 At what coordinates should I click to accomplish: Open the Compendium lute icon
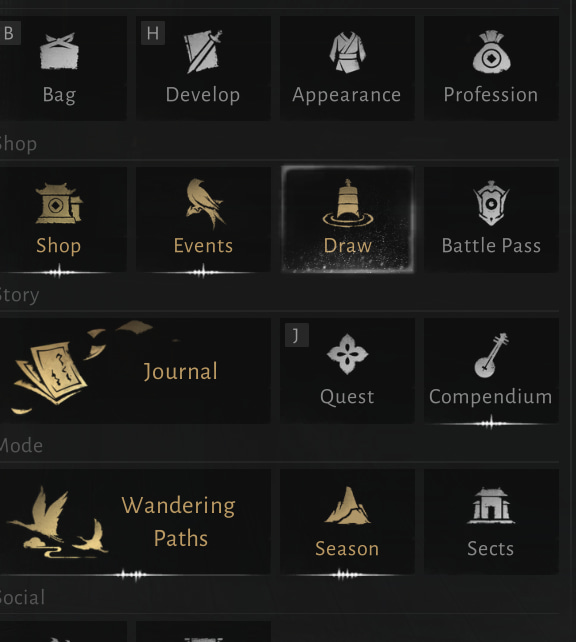(491, 355)
